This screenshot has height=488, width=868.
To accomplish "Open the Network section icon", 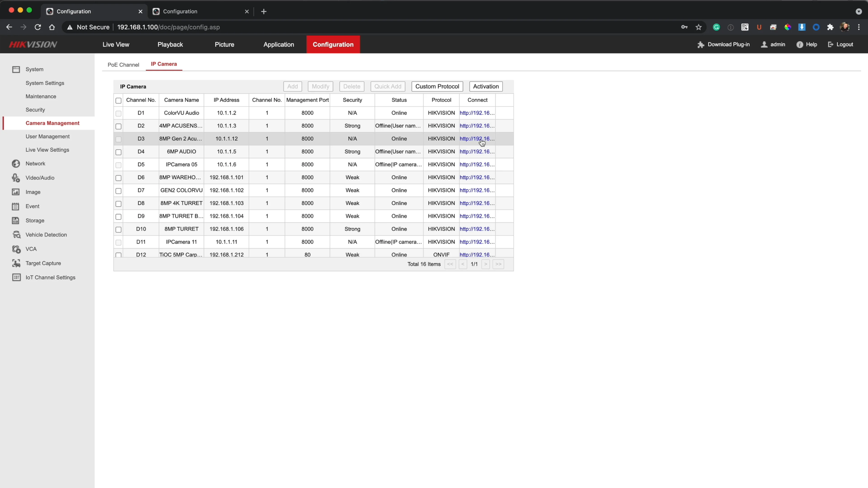I will coord(16,164).
